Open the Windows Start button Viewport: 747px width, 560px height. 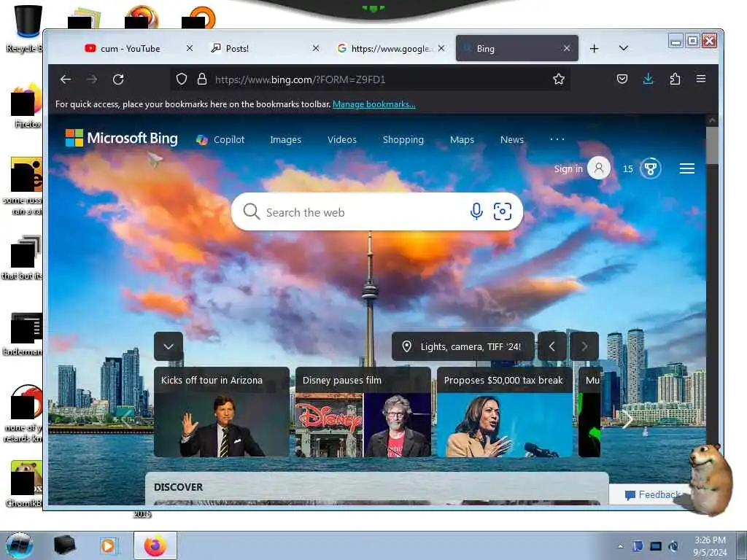20,545
